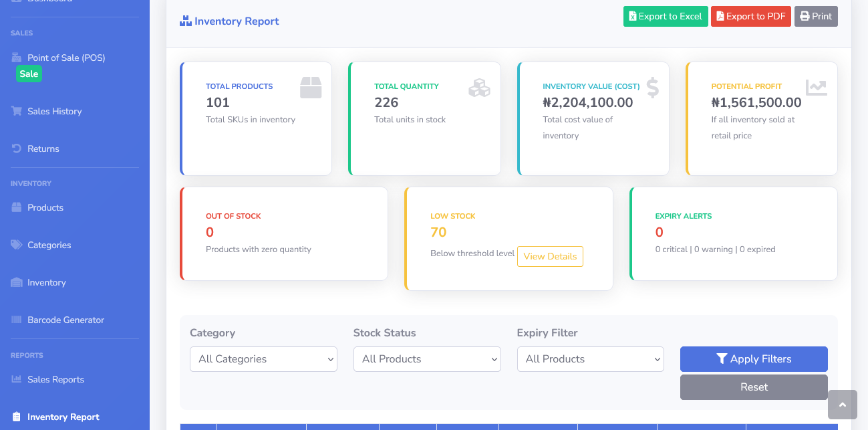This screenshot has height=430, width=868.
Task: Click the Products box icon in sidebar
Action: tap(17, 207)
